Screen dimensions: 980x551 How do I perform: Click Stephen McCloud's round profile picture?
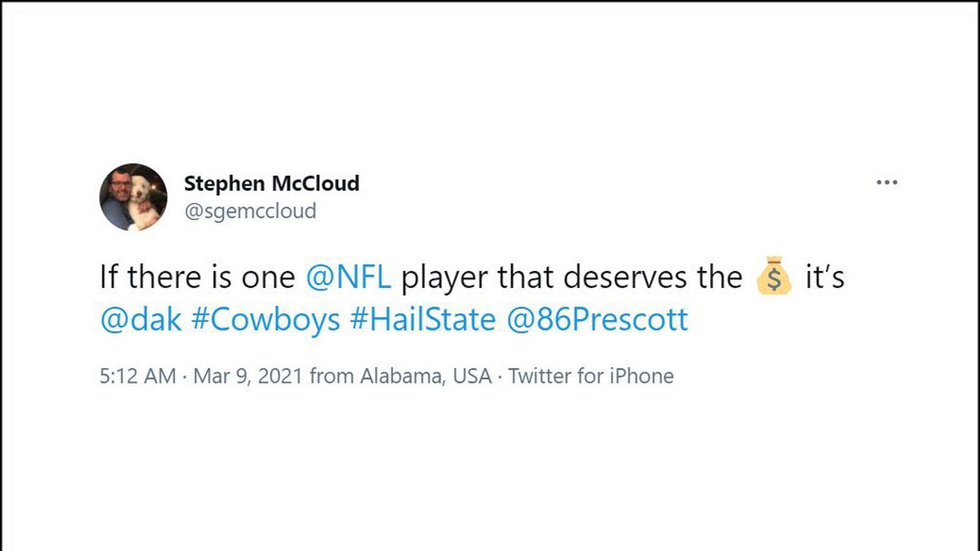pos(133,197)
